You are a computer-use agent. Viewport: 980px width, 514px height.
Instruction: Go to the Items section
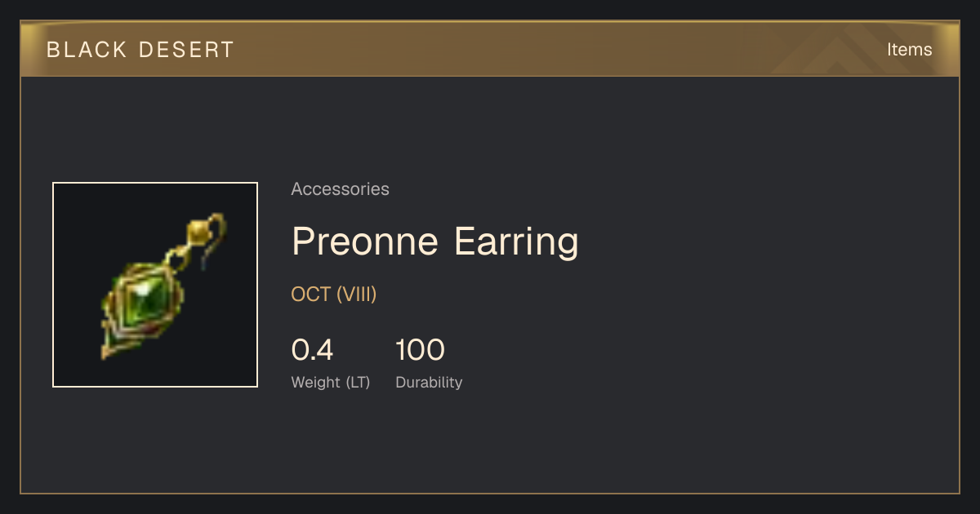click(909, 50)
